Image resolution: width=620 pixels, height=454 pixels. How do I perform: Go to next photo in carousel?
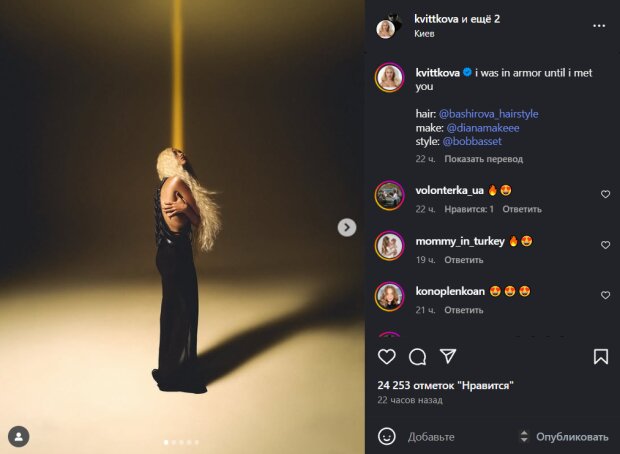(347, 227)
